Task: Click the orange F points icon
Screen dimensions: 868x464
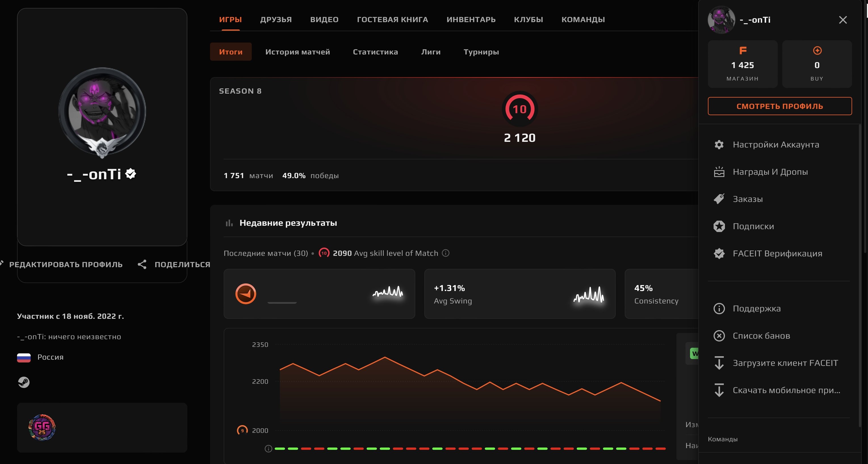Action: tap(743, 50)
